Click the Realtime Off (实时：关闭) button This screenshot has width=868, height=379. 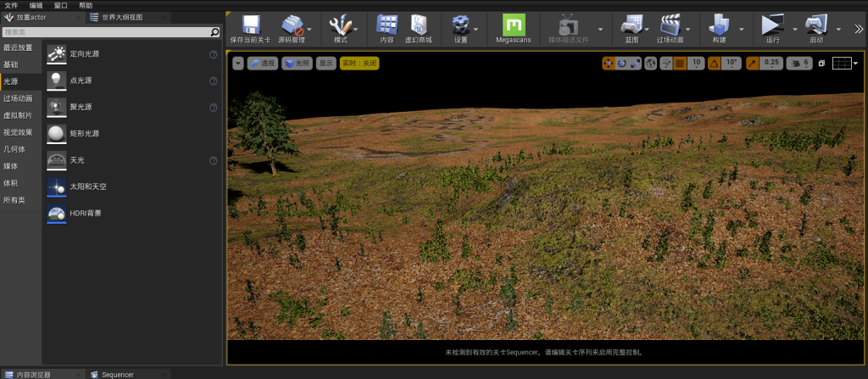pyautogui.click(x=359, y=63)
